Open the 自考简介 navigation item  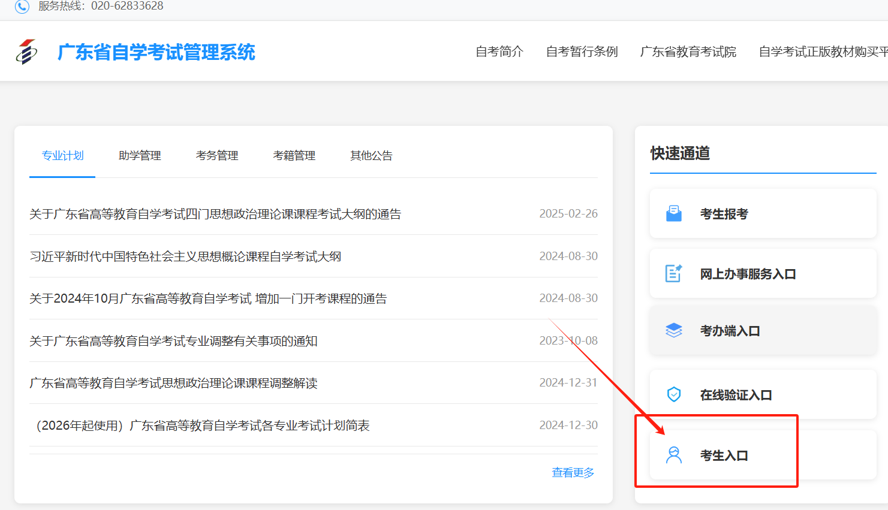pos(500,52)
